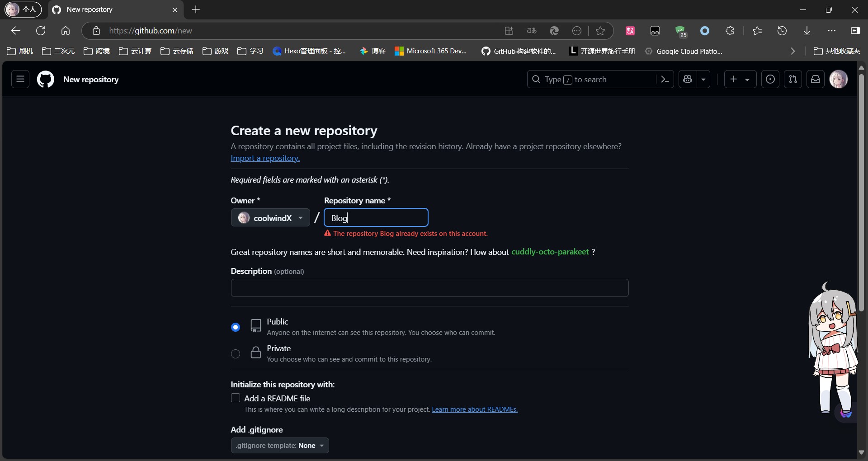Expand Copilot options dropdown arrow

pos(703,80)
